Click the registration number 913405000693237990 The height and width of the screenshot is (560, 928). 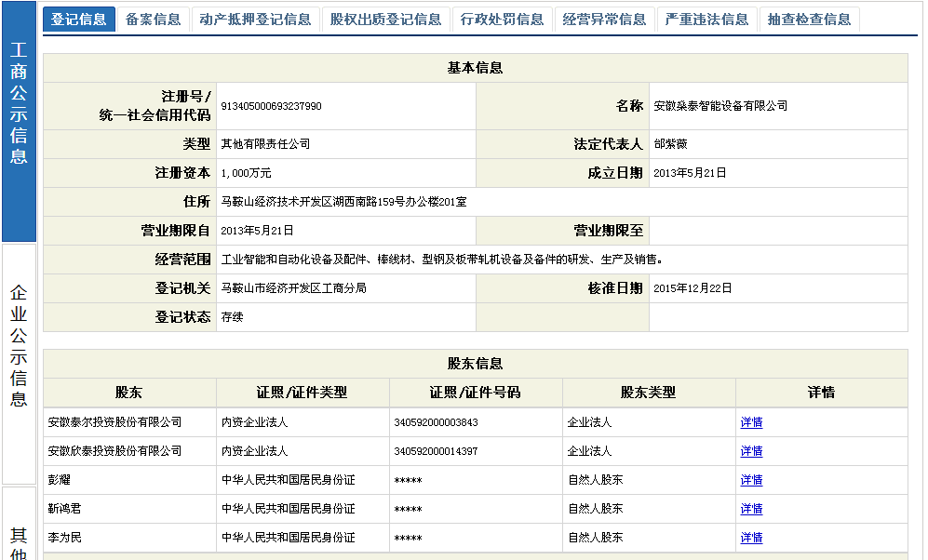pyautogui.click(x=271, y=106)
